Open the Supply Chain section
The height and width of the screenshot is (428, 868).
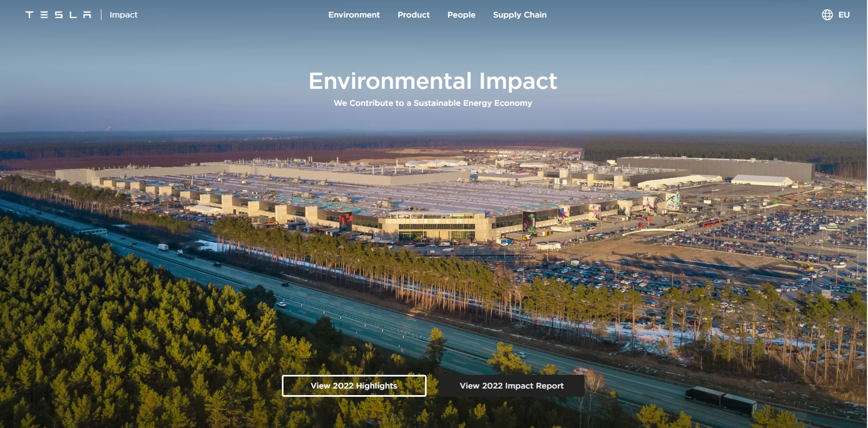519,15
